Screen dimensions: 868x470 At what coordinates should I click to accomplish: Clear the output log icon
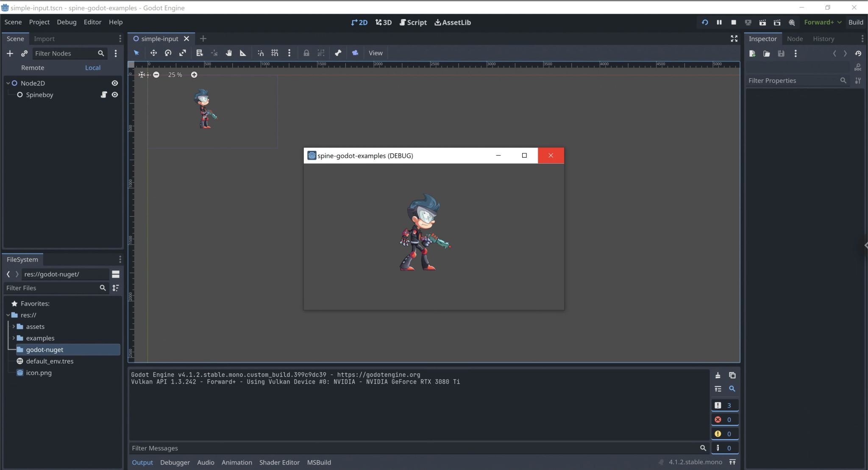pyautogui.click(x=718, y=375)
